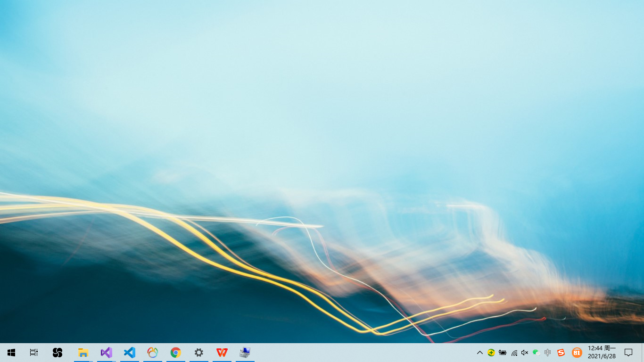Viewport: 644px width, 362px height.
Task: Open the Settings gear app on taskbar
Action: tap(199, 353)
